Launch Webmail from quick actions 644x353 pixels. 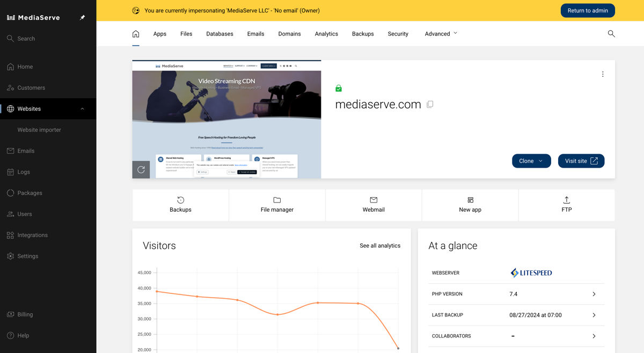(x=374, y=205)
